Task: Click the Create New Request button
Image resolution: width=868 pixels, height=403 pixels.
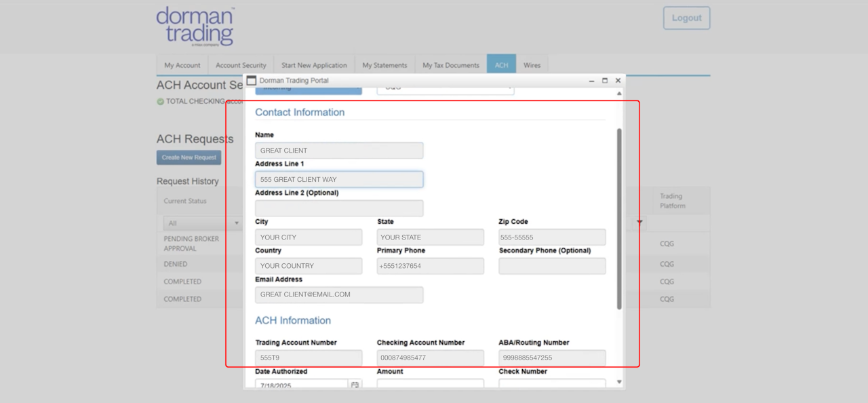Action: [189, 157]
